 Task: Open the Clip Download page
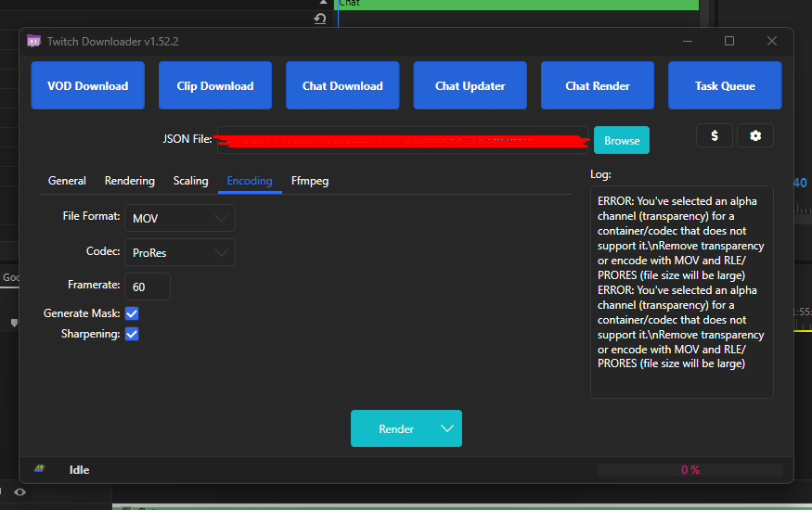point(215,85)
